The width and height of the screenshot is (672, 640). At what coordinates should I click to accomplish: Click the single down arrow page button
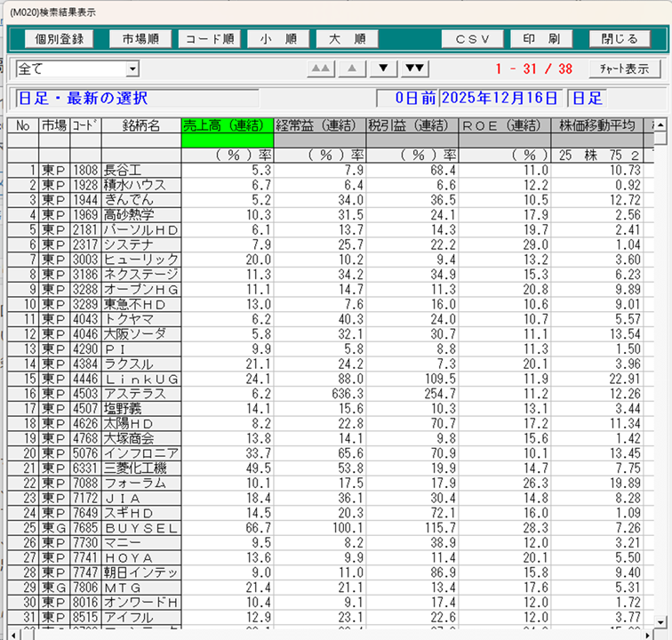pos(383,68)
